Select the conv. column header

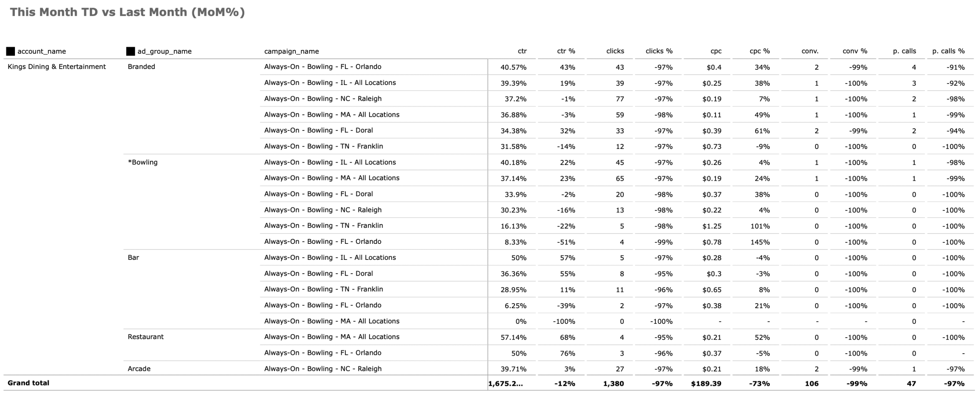(x=810, y=51)
